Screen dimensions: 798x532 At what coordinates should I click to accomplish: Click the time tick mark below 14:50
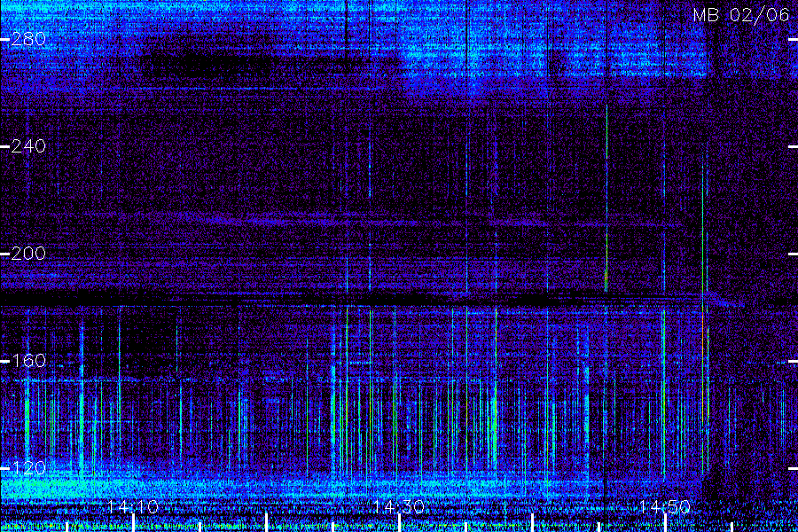point(665,523)
